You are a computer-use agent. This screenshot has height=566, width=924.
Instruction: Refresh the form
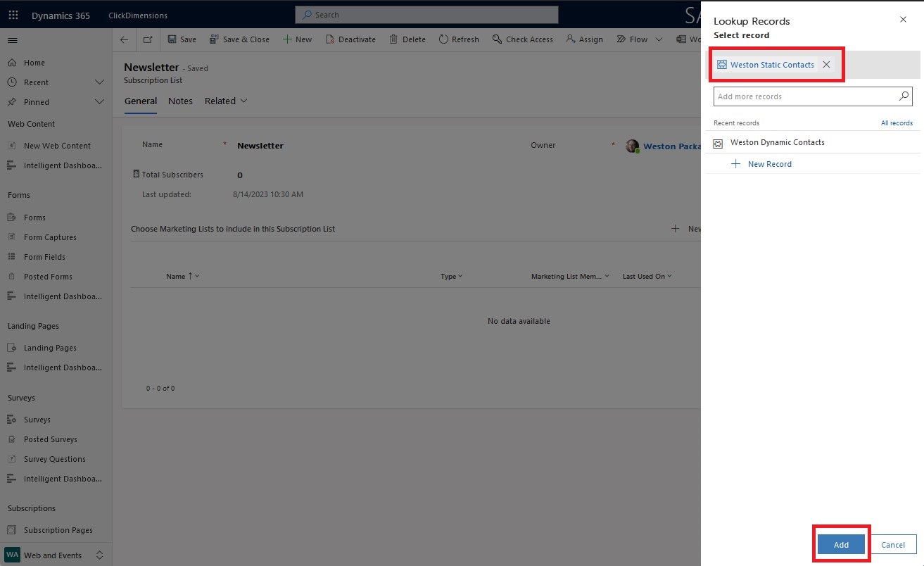459,39
